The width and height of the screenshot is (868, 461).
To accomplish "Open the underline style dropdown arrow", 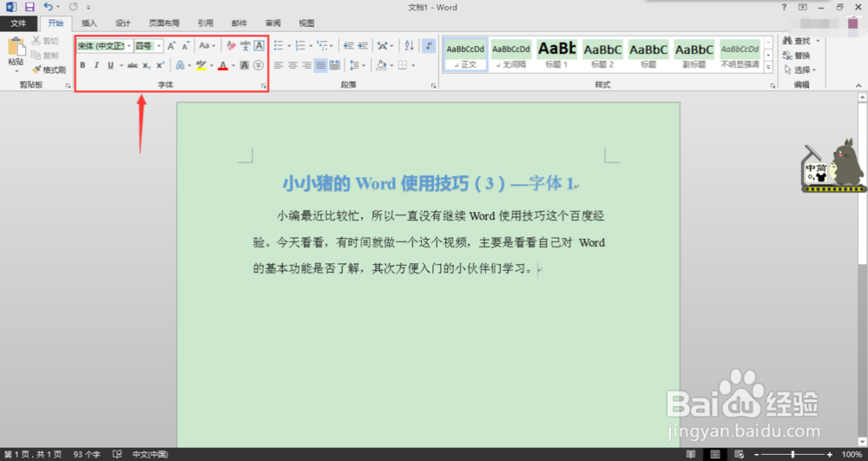I will [122, 65].
